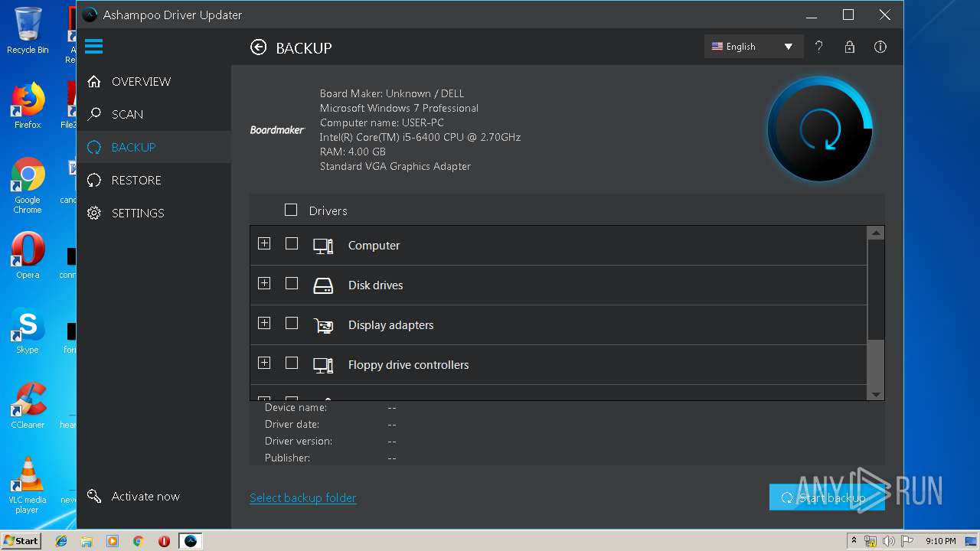The width and height of the screenshot is (980, 551).
Task: Click the 9:10 PM taskbar clock
Action: 940,541
